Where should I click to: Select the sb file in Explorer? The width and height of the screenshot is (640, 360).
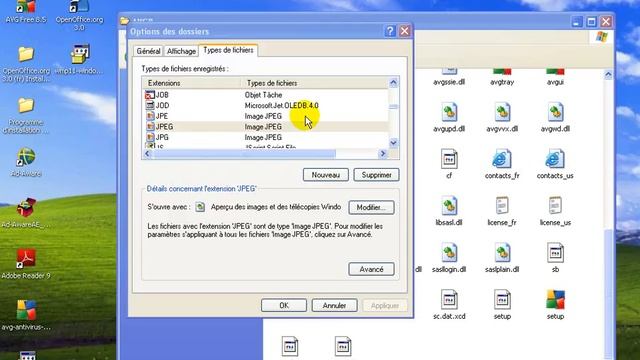coord(555,258)
